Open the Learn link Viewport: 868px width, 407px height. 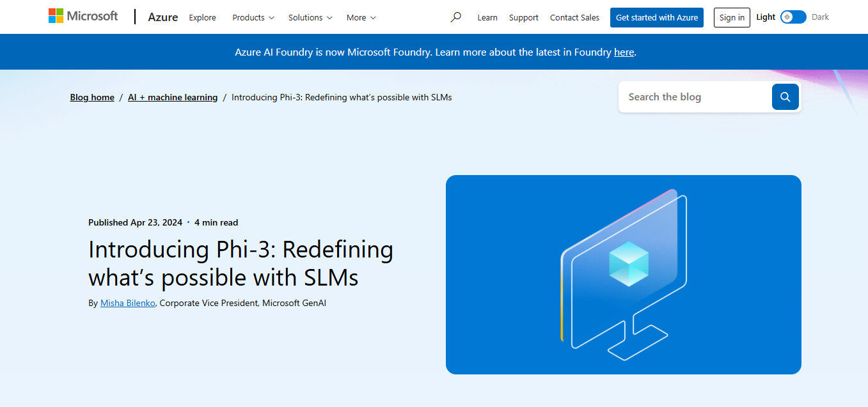(487, 17)
